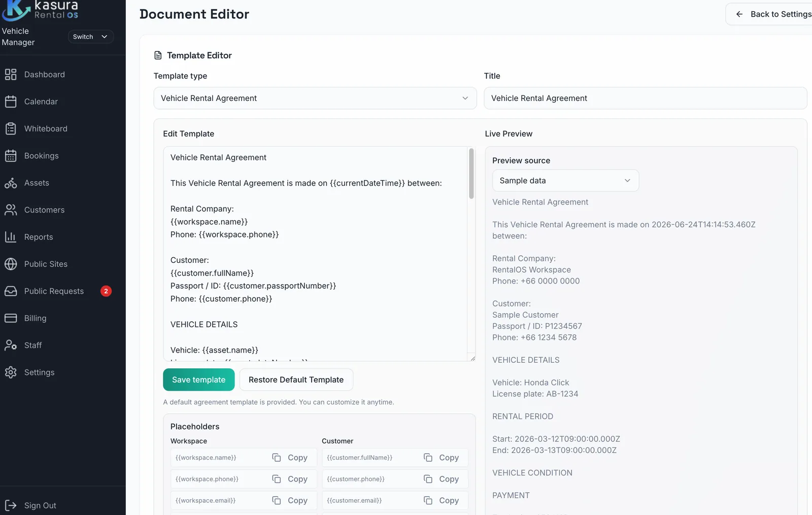Viewport: 812px width, 515px height.
Task: Click 'RentalOS Workspace' in the preview
Action: 531,270
